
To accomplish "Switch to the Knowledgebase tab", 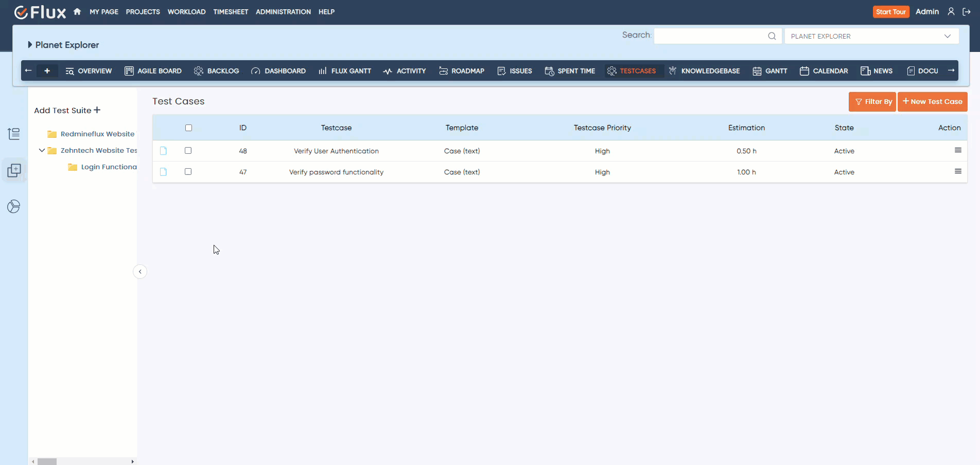I will tap(704, 71).
